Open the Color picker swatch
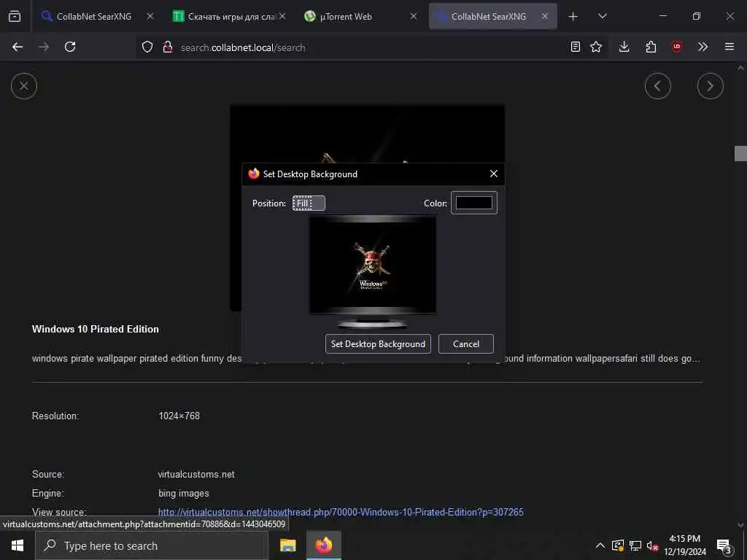 click(474, 203)
